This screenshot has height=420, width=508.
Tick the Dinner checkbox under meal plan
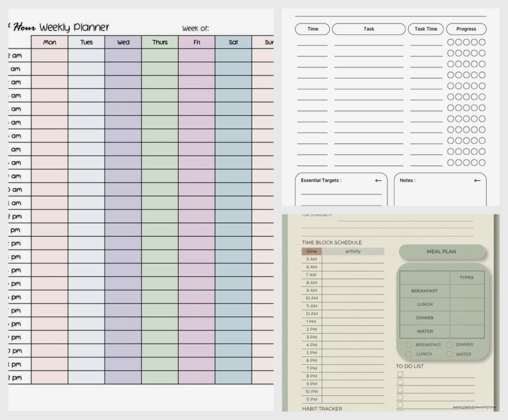449,345
